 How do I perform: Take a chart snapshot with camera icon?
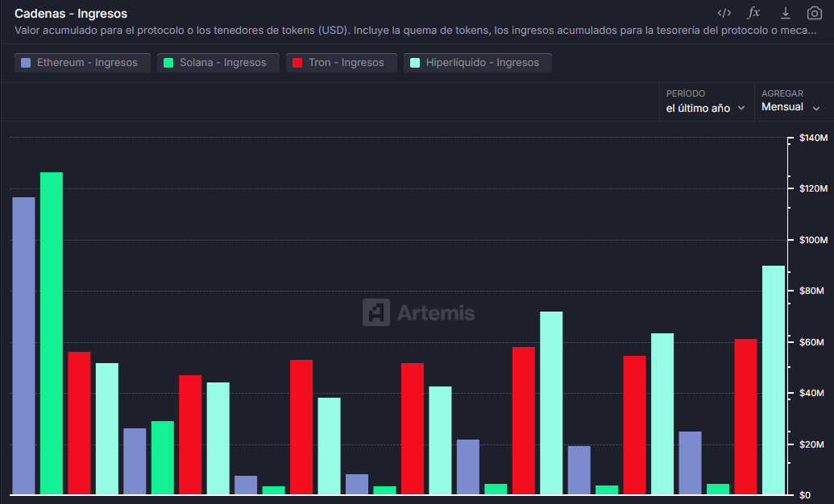tap(815, 14)
